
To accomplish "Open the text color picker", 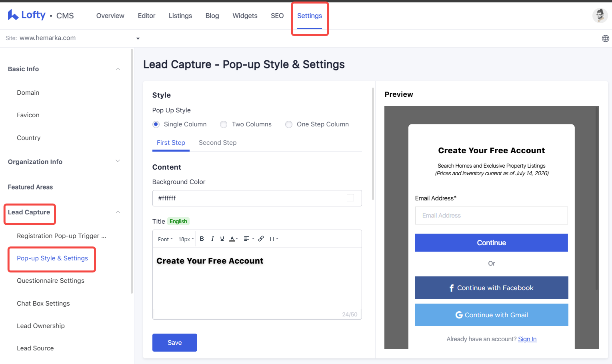I will click(234, 239).
